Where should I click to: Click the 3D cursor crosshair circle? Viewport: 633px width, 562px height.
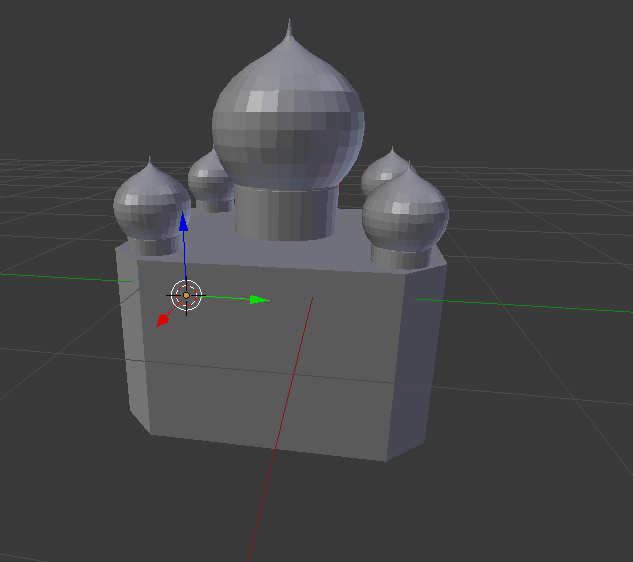(186, 296)
